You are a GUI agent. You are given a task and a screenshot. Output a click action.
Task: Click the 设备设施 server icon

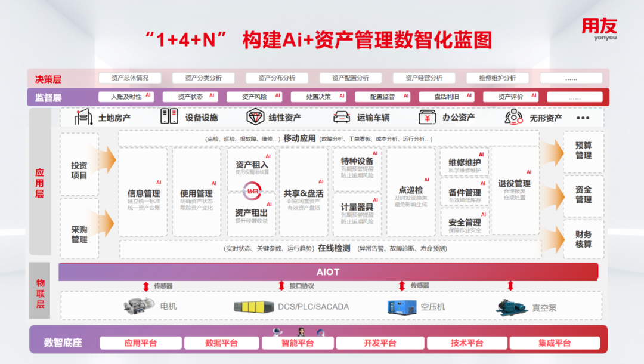click(x=169, y=117)
